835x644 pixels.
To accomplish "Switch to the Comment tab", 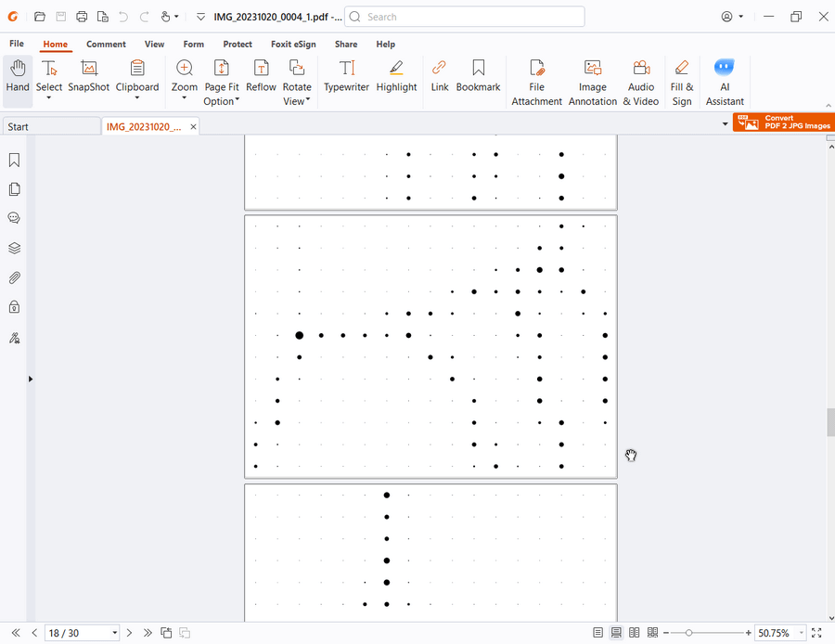I will (106, 45).
